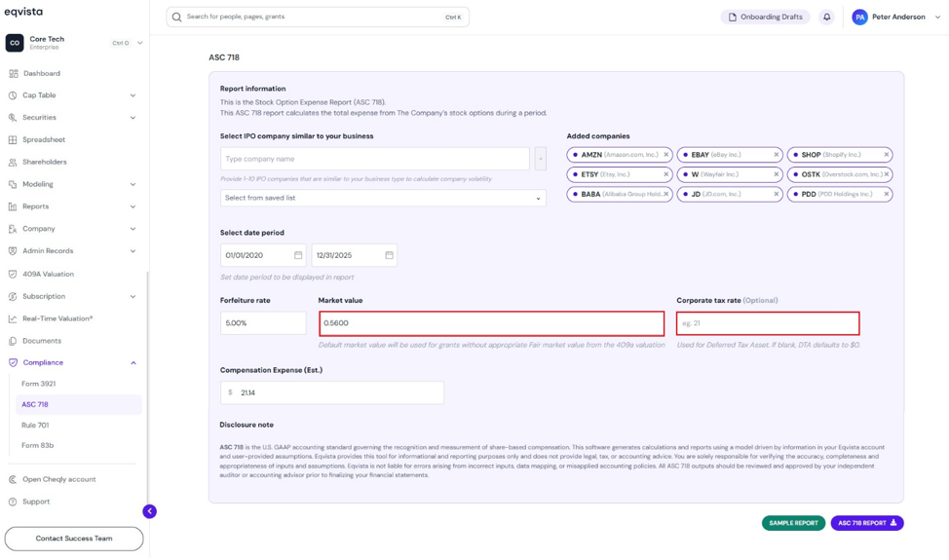Click the Compliance checkmark icon
This screenshot has width=949, height=560.
pos(13,363)
